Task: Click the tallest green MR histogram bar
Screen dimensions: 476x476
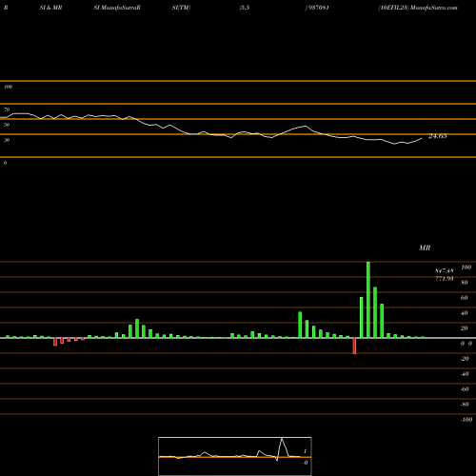Action: coord(368,300)
